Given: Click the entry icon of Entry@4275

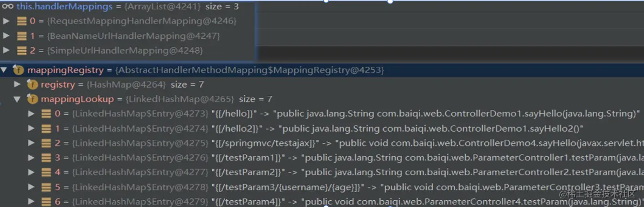Looking at the screenshot, I should pyautogui.click(x=46, y=143).
